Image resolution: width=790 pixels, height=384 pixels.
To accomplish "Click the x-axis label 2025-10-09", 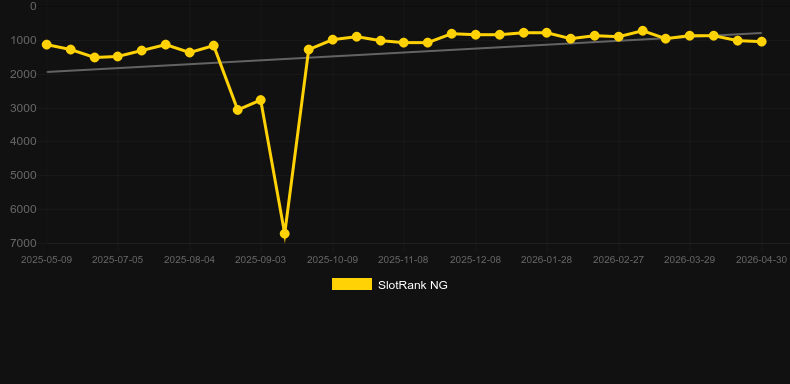I will point(333,260).
